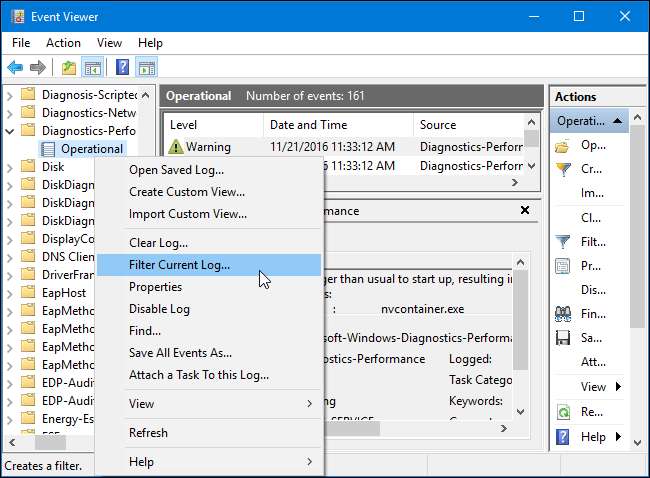Open the Action menu
This screenshot has width=650, height=478.
coord(63,43)
